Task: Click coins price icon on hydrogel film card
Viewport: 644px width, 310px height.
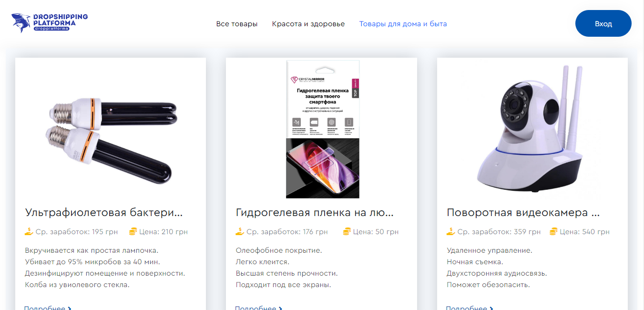Action: point(347,232)
